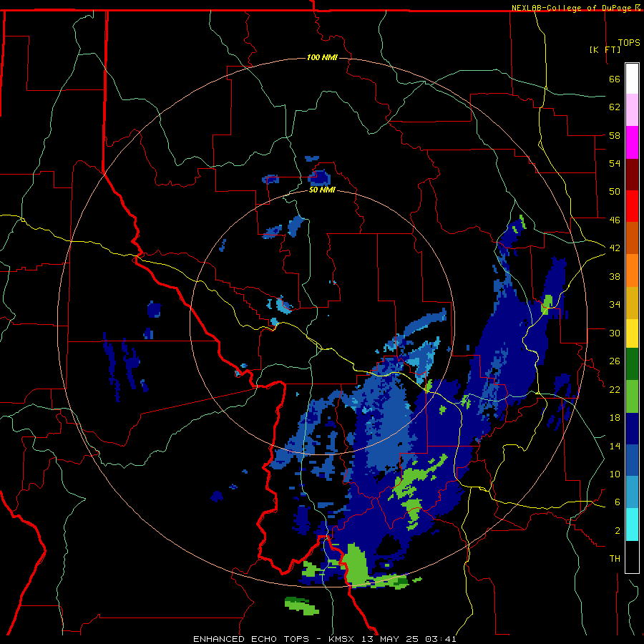Click the light pink legend swatch
The height and width of the screenshot is (644, 644).
(632, 110)
